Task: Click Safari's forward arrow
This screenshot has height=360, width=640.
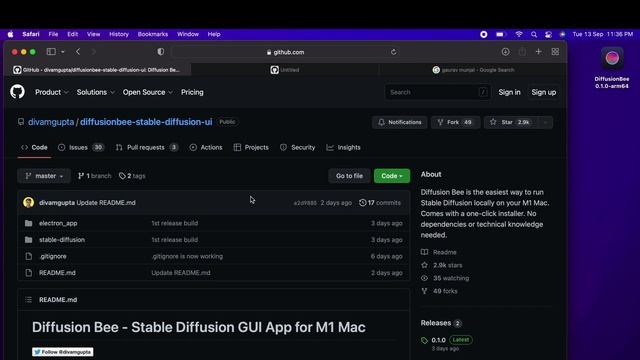Action: pos(93,52)
